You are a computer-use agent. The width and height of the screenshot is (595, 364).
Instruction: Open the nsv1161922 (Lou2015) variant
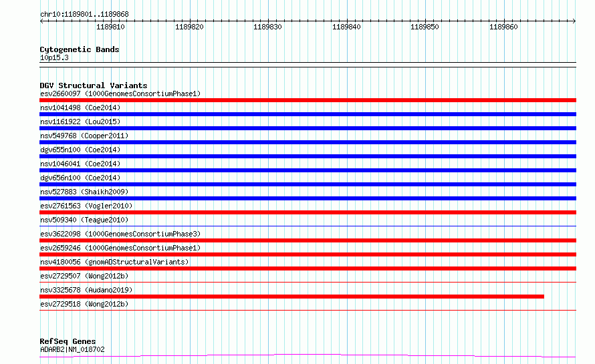point(80,122)
